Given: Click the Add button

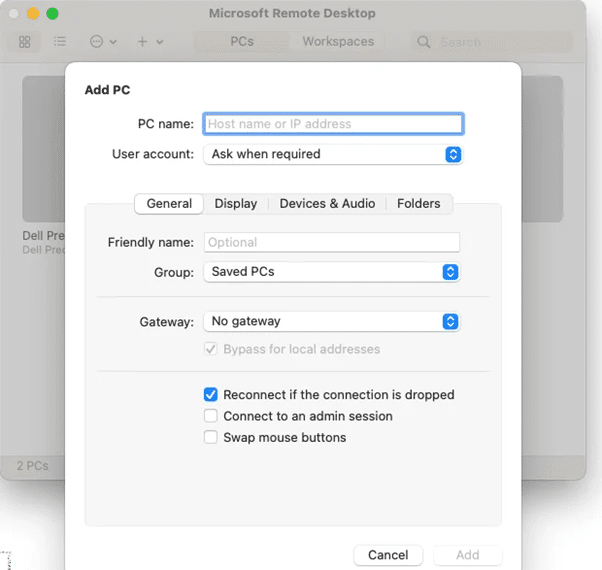Looking at the screenshot, I should [467, 555].
